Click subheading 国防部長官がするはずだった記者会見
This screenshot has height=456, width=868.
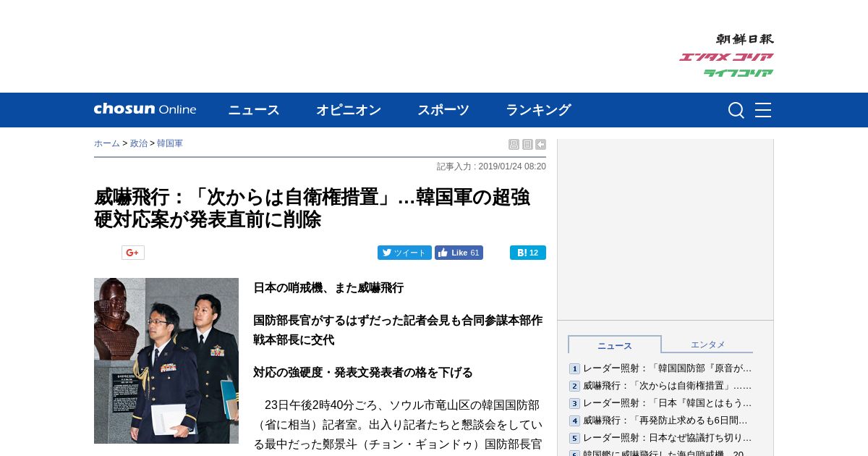pyautogui.click(x=398, y=330)
